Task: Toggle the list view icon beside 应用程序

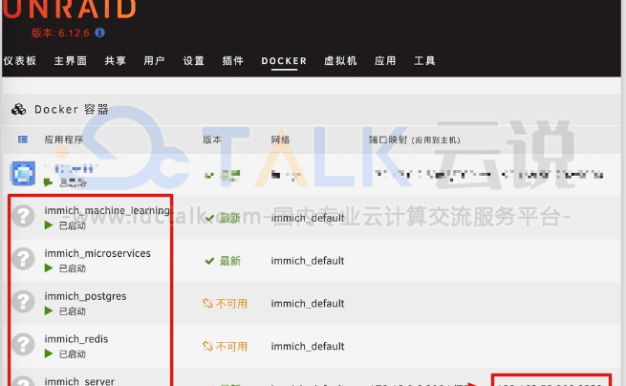Action: coord(23,139)
